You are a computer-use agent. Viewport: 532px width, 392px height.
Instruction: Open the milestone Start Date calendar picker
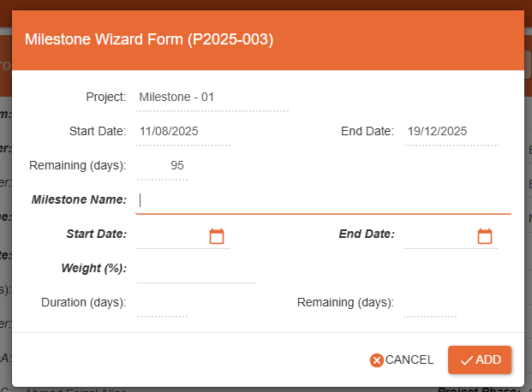coord(217,236)
